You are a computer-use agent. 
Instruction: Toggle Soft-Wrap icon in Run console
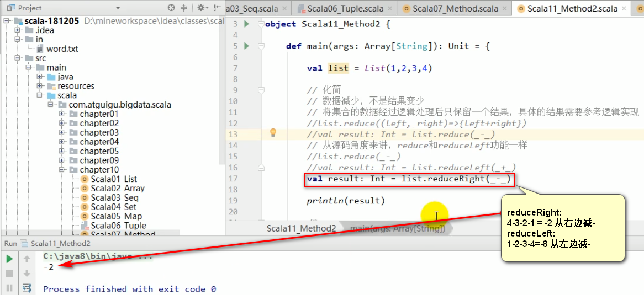[x=27, y=288]
